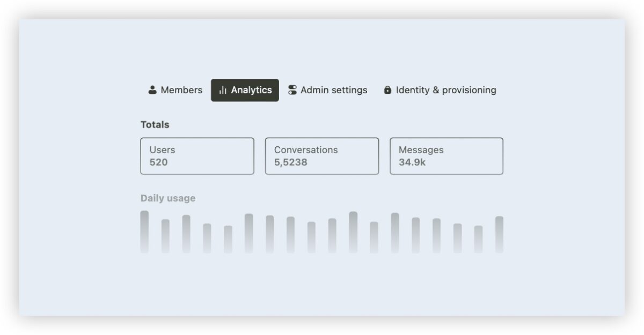Select the Users 520 card
This screenshot has height=335, width=644.
pos(197,156)
